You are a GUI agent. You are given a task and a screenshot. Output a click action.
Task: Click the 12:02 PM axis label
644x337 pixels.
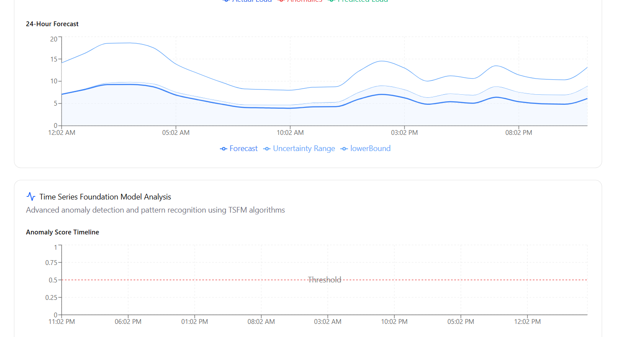click(x=528, y=322)
